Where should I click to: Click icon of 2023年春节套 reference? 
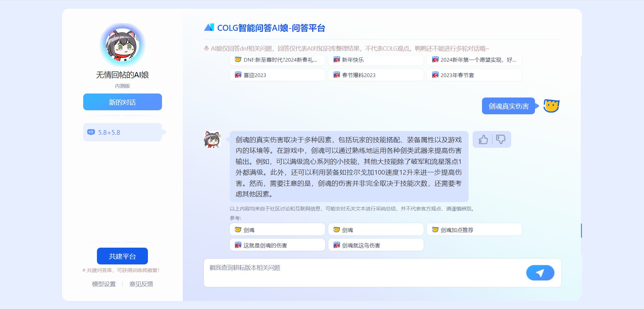[435, 74]
